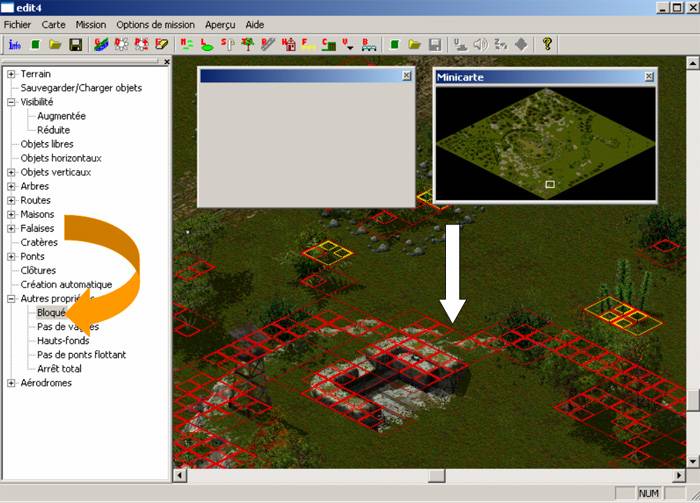Click the speaker sound icon in toolbar

(480, 44)
